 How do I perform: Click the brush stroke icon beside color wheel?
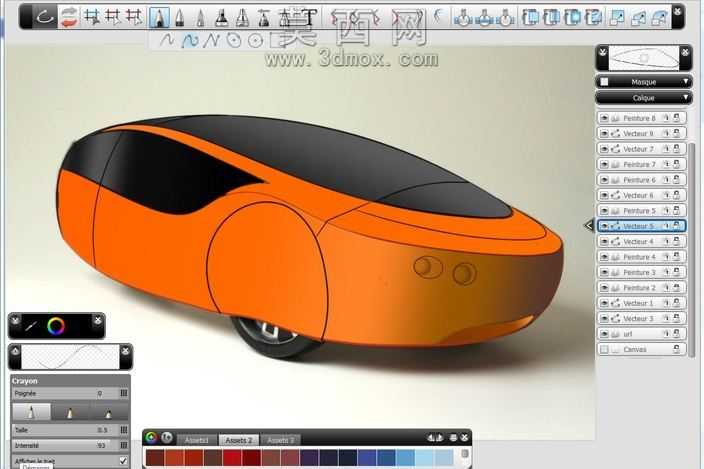[31, 326]
